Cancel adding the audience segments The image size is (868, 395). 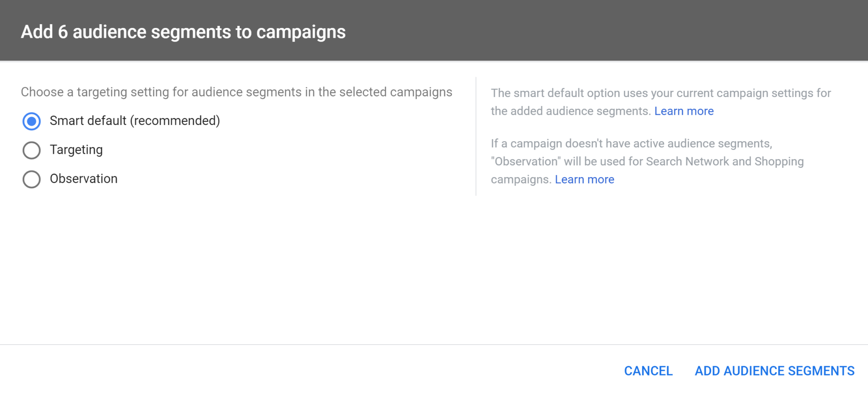point(648,370)
